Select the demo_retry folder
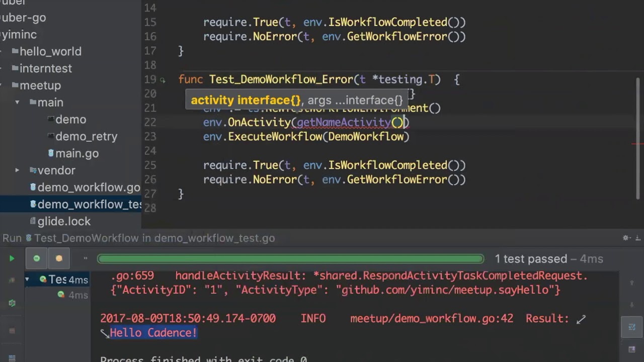644x362 pixels. point(86,137)
